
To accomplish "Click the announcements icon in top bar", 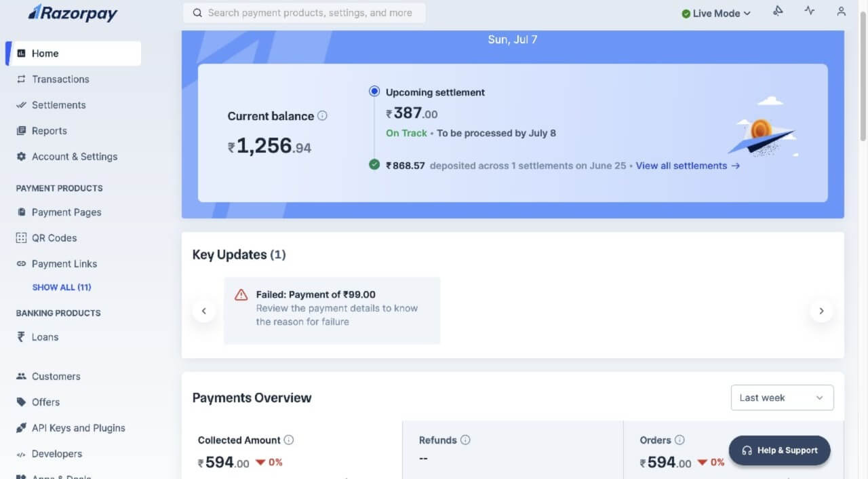I will click(x=778, y=12).
